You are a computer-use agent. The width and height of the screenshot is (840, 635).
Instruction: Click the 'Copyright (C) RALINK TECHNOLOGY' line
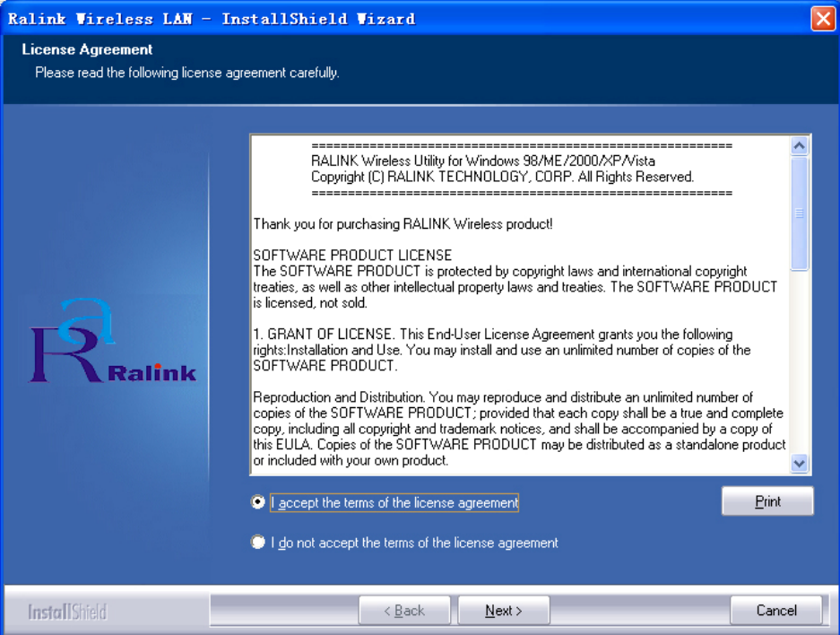click(503, 177)
